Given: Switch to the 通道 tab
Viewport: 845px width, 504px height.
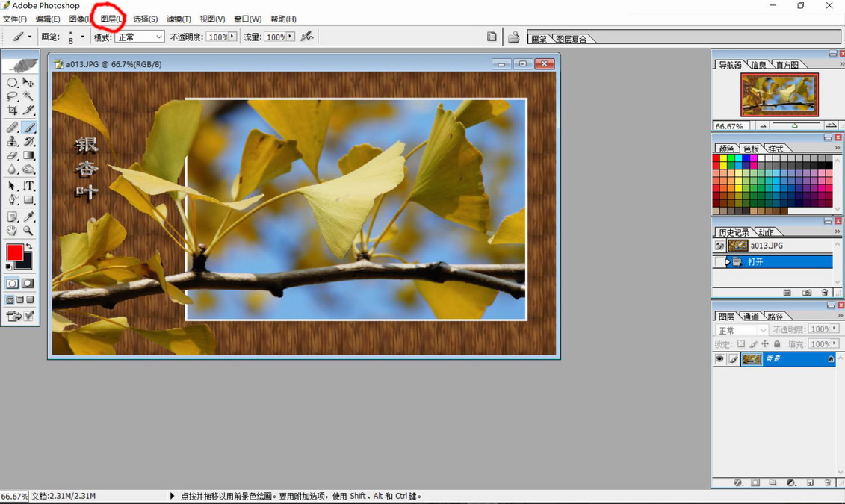Looking at the screenshot, I should pyautogui.click(x=751, y=317).
